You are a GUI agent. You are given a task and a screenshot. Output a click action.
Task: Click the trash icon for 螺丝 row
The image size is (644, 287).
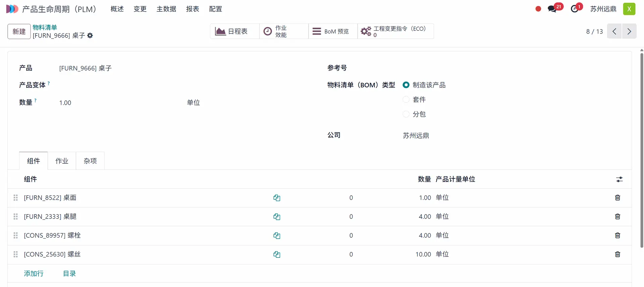tap(618, 254)
